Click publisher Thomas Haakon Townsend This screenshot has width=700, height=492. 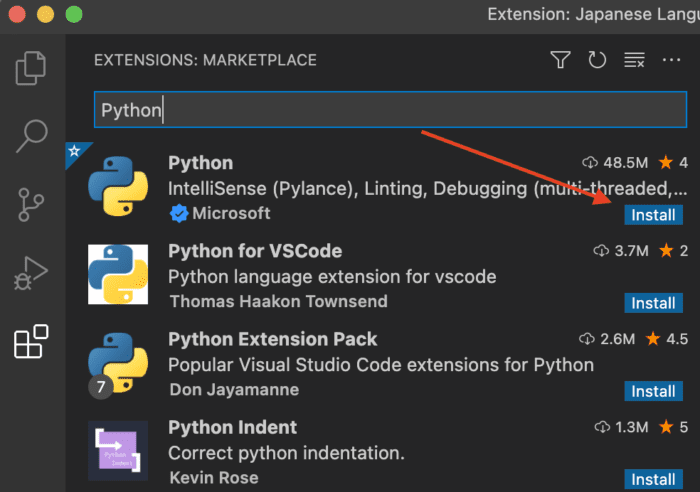point(279,301)
